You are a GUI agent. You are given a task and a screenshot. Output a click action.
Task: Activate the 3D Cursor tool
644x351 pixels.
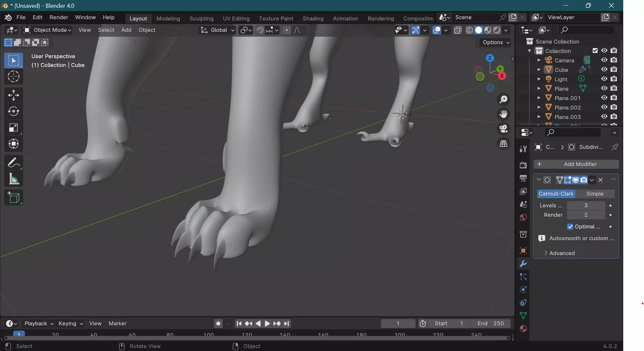pos(14,77)
